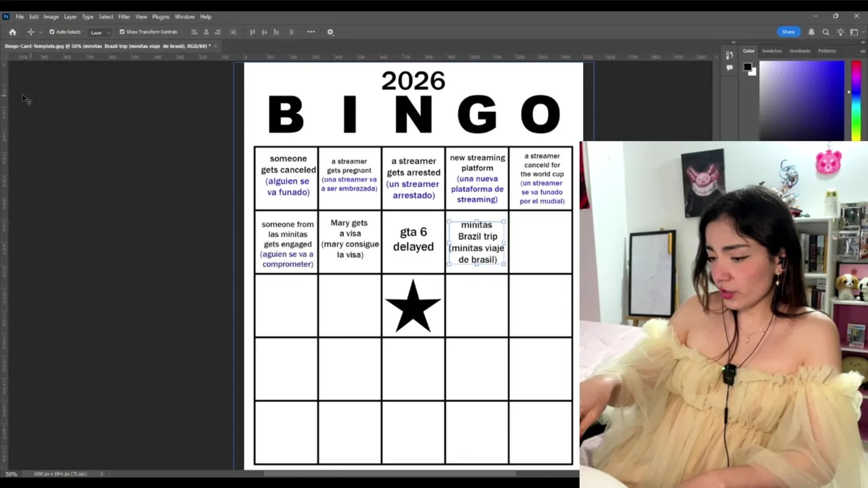Open the Edit menu

(34, 16)
